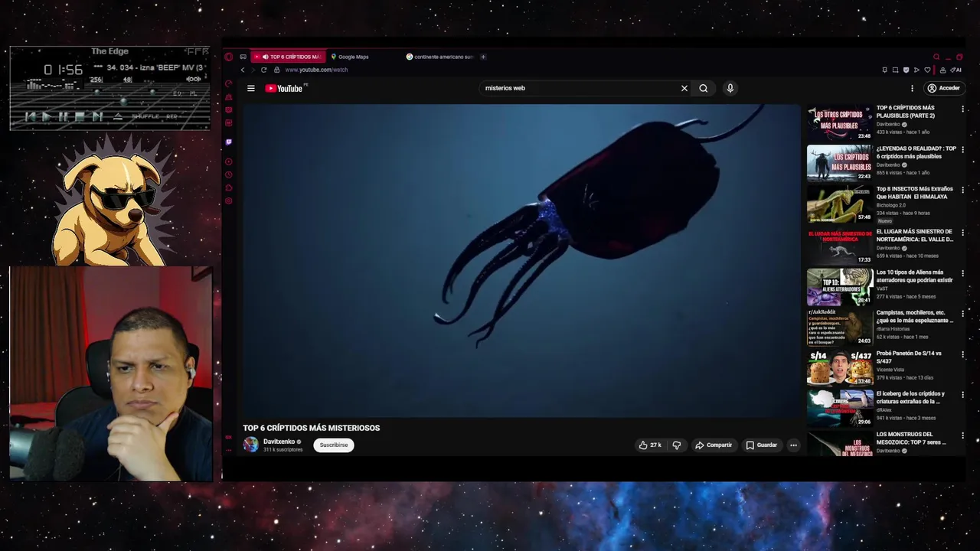Play the music player with the play button

coord(47,116)
